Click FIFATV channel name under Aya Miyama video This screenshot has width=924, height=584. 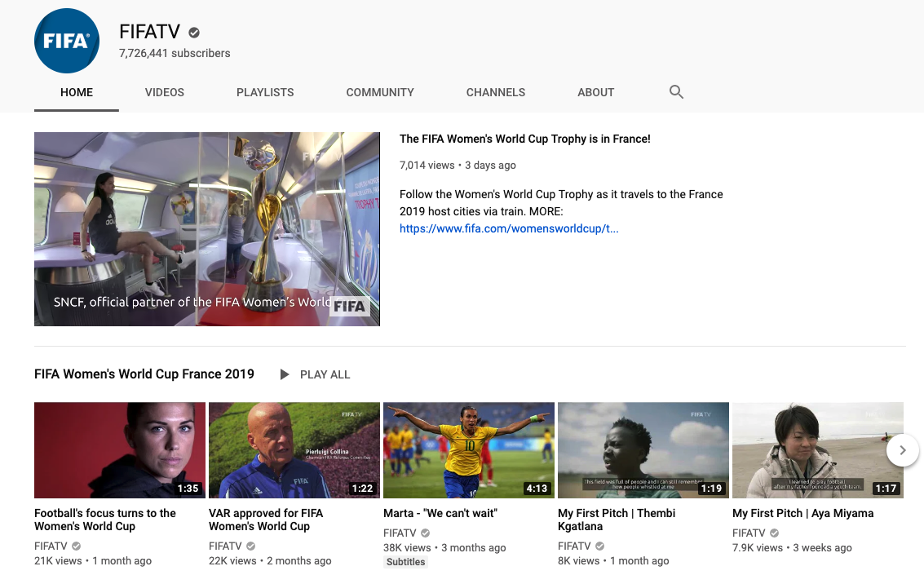click(x=749, y=533)
